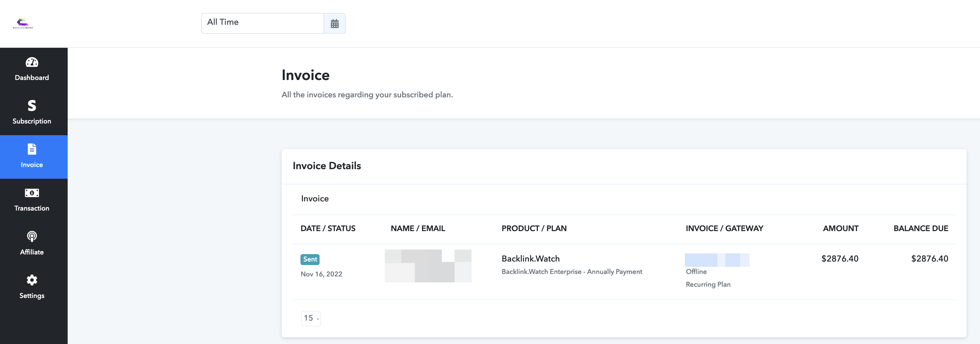The width and height of the screenshot is (980, 344).
Task: Open Settings sidebar label
Action: tap(32, 296)
